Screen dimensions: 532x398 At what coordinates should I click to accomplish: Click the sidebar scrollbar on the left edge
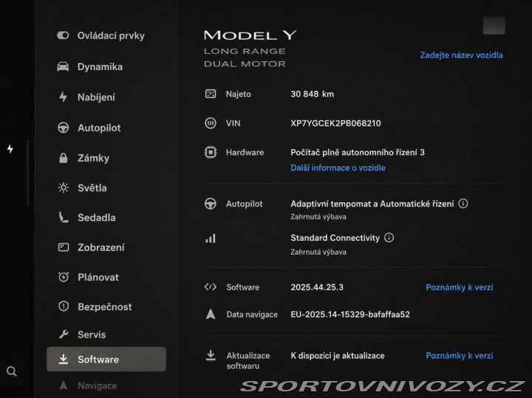tap(27, 173)
